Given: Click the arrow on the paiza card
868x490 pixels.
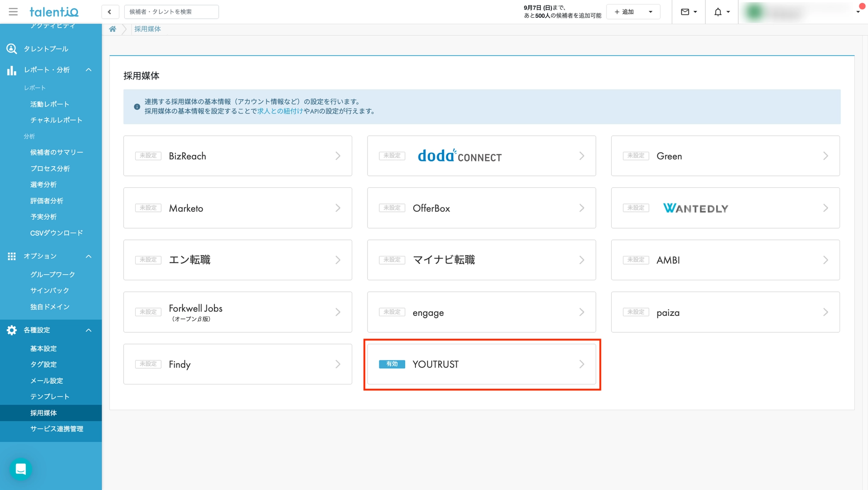Looking at the screenshot, I should click(826, 312).
